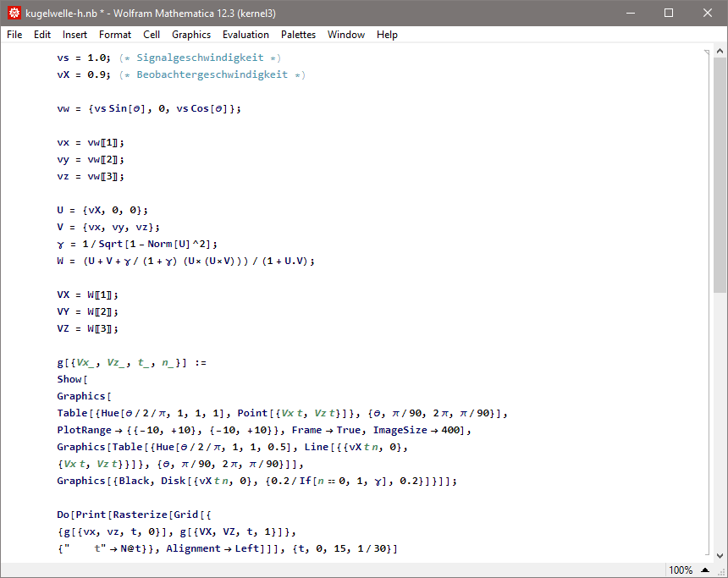Click the line 'vy = vw[[2]];'
This screenshot has height=578, width=728.
click(x=91, y=160)
